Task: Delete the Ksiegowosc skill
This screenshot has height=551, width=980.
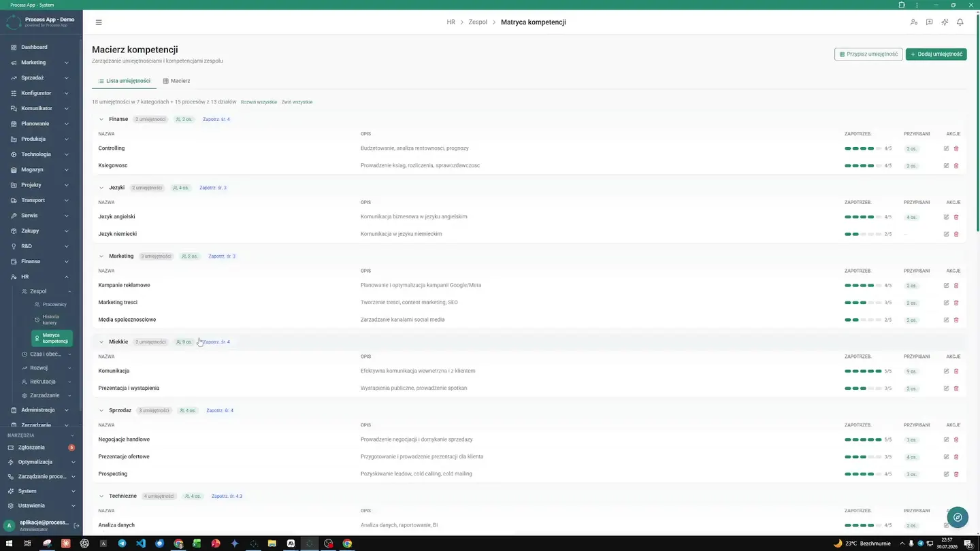Action: (956, 165)
